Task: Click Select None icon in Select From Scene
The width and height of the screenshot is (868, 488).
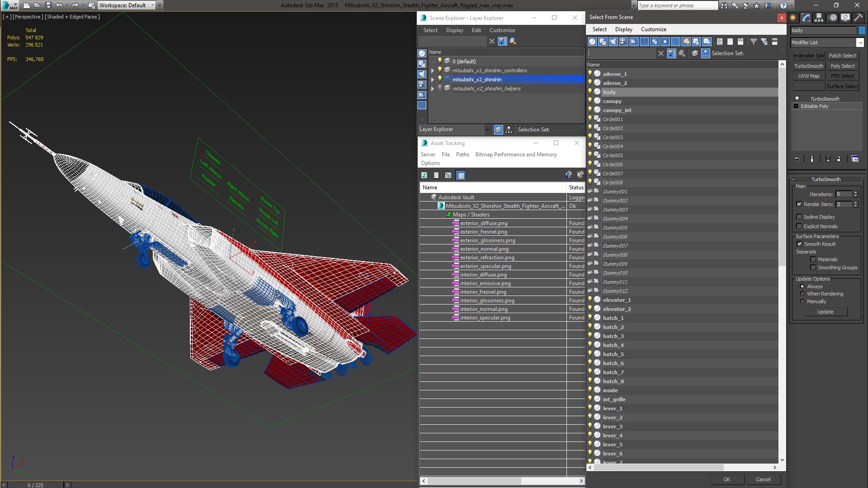Action: coord(730,42)
